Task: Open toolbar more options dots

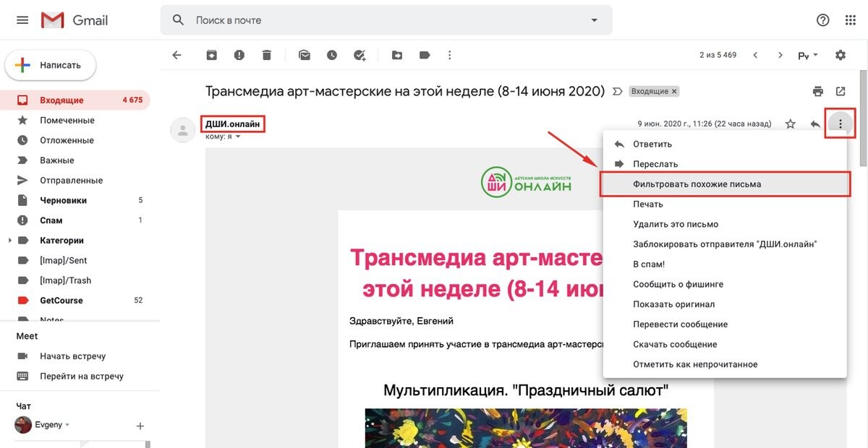Action: pos(450,55)
